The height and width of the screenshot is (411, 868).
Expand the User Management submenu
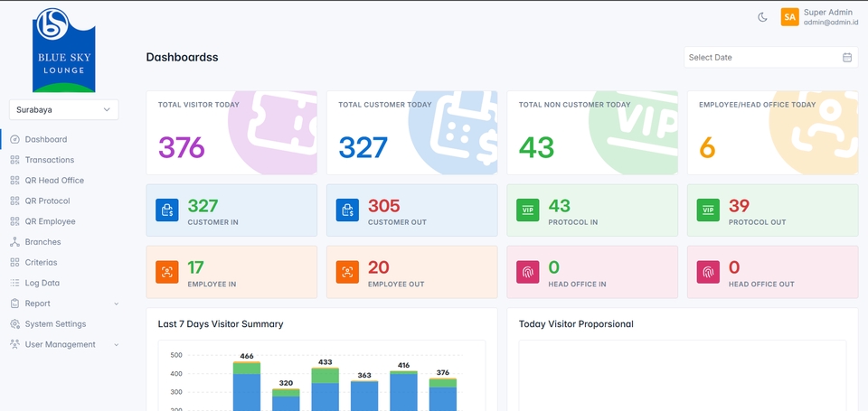[x=116, y=345]
